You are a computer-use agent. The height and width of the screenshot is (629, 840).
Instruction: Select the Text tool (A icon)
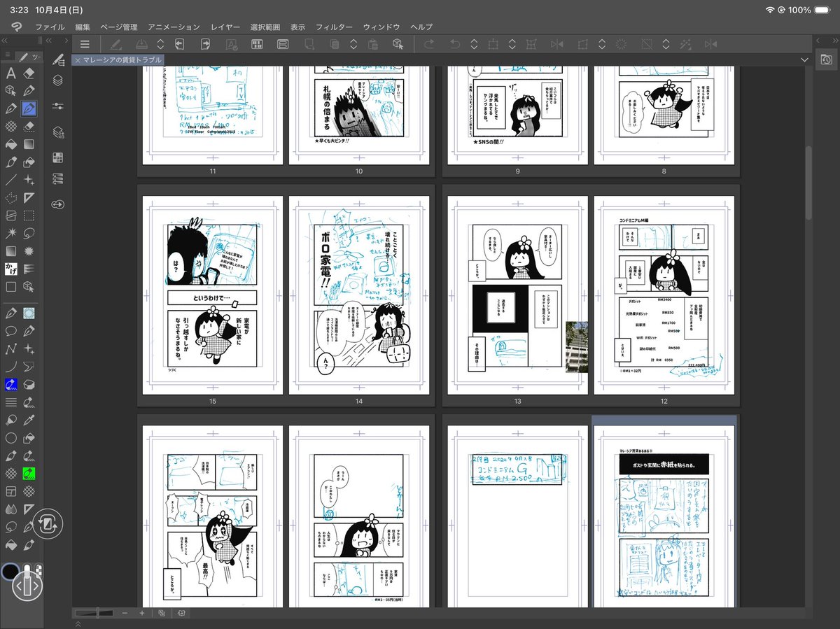(x=11, y=73)
